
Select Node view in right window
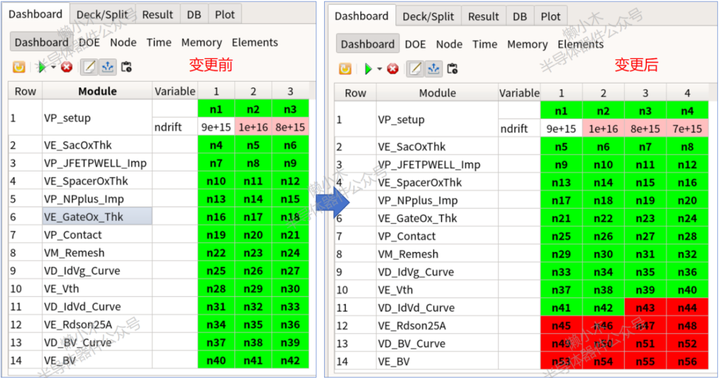tap(449, 44)
